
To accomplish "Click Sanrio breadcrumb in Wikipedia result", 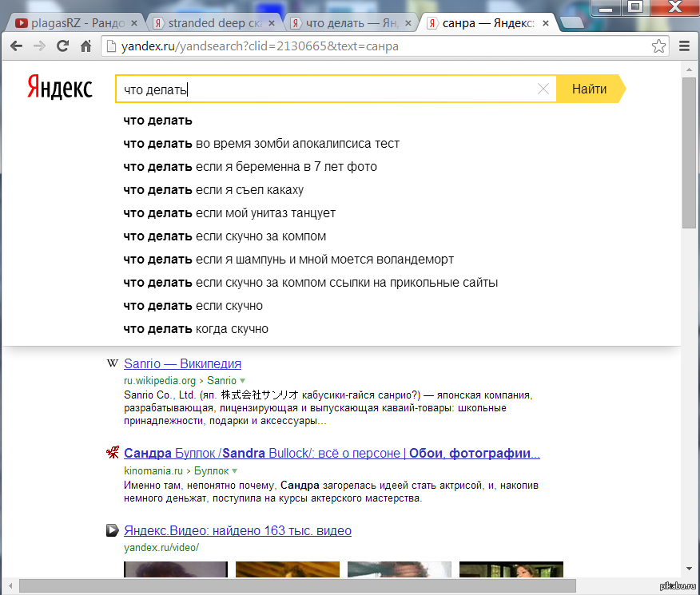I will 221,380.
